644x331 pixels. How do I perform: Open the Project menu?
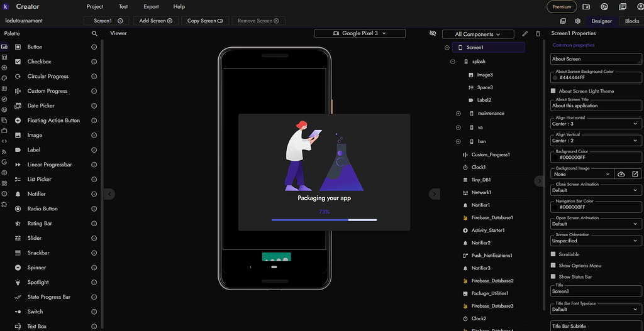tap(95, 6)
